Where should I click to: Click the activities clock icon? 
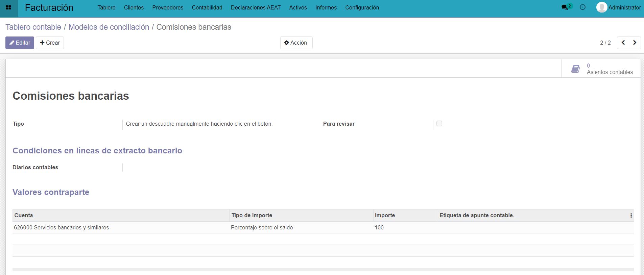[582, 7]
